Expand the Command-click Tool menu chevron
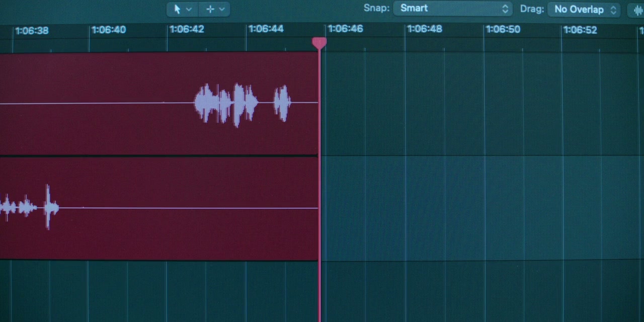644x322 pixels. pos(222,9)
